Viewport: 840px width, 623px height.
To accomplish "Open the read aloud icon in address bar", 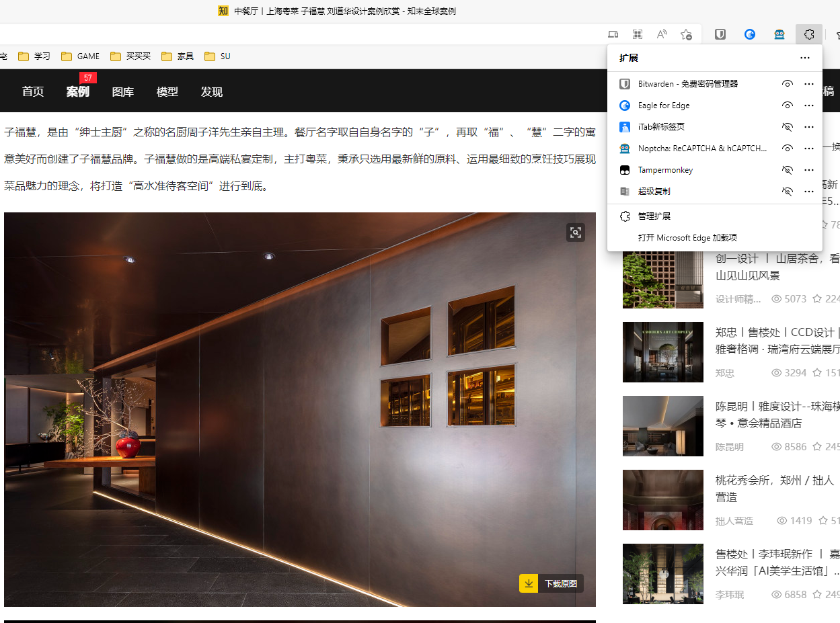I will [662, 34].
